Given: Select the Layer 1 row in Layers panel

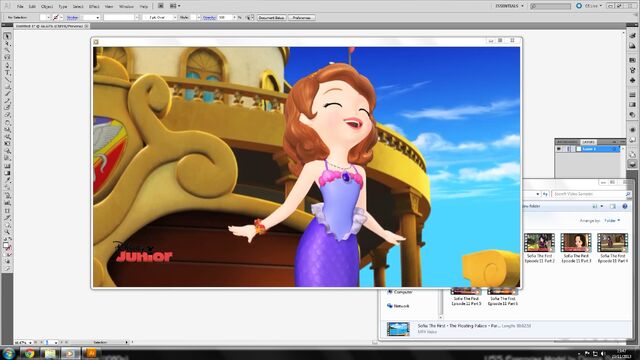Looking at the screenshot, I should (x=588, y=149).
